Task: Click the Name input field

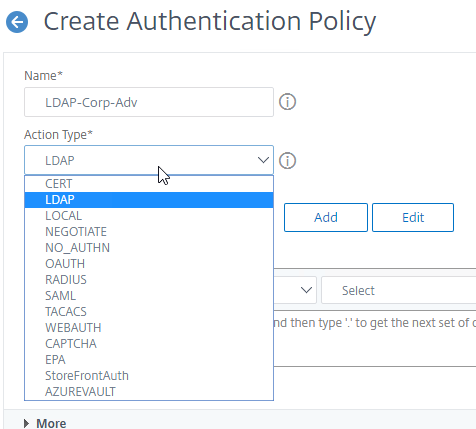Action: coord(149,102)
